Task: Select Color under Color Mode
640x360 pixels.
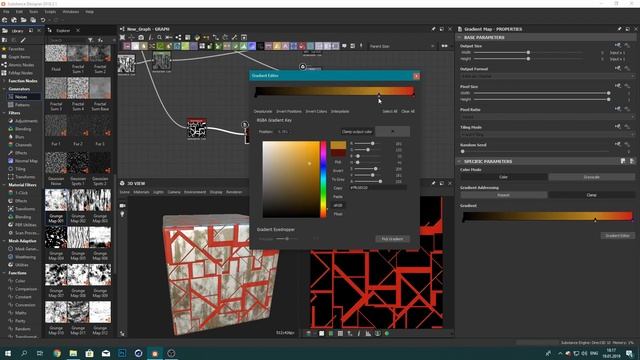Action: click(x=504, y=177)
